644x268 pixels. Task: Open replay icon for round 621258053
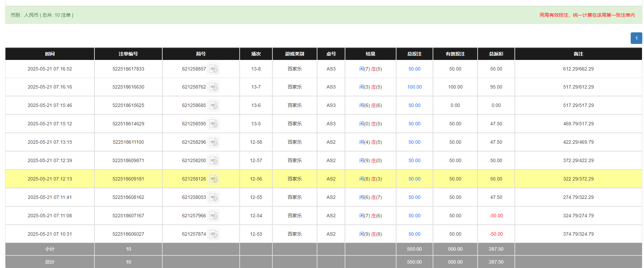(214, 198)
